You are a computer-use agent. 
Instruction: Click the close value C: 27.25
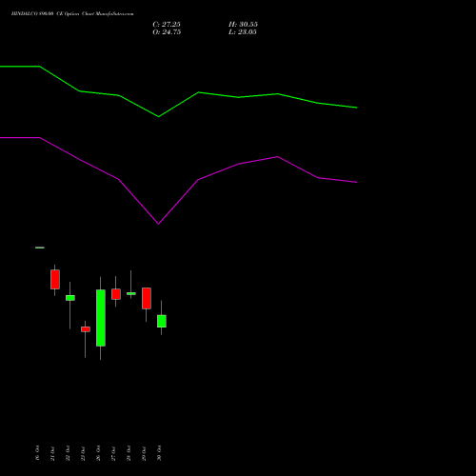point(167,25)
